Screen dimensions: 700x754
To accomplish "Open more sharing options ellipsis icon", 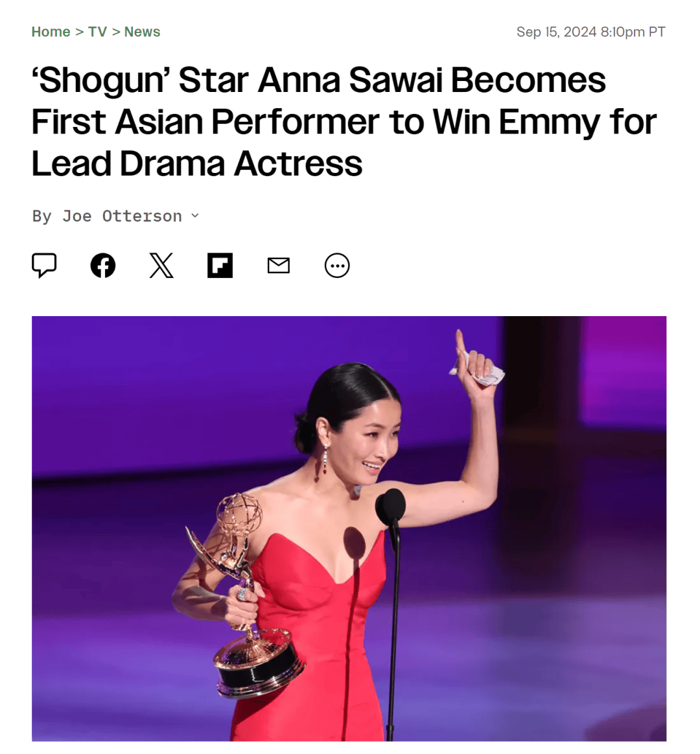I will coord(337,266).
